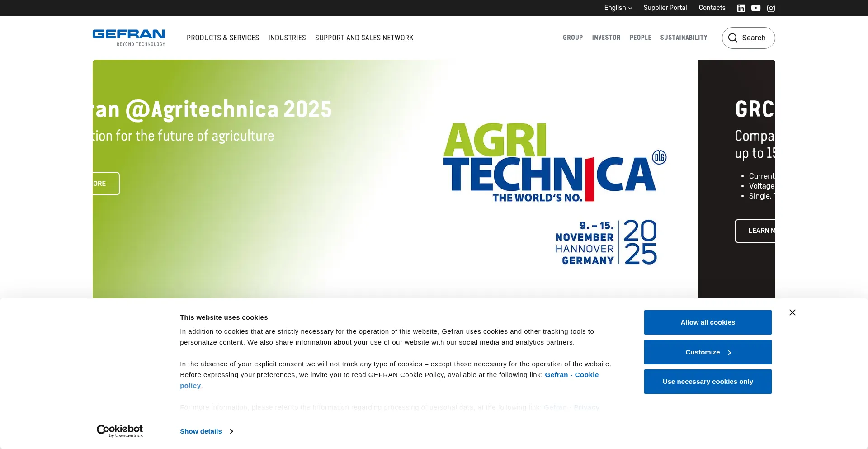868x449 pixels.
Task: Open the Industries menu
Action: click(287, 38)
